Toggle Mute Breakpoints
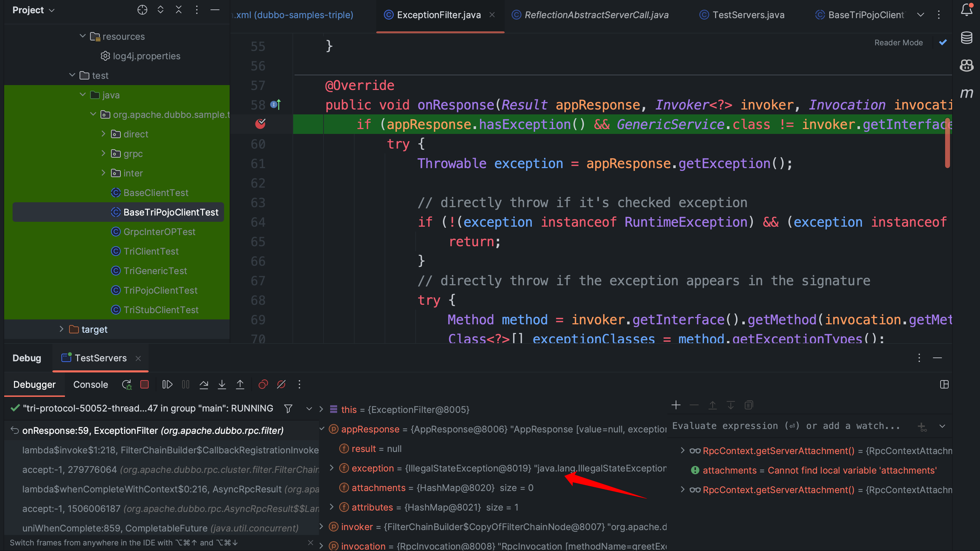Viewport: 980px width, 551px height. point(282,384)
